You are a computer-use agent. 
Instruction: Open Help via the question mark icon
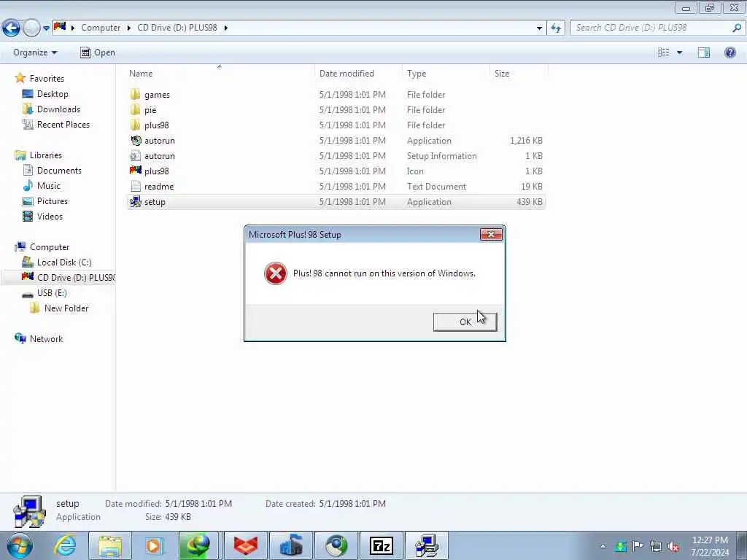(729, 52)
